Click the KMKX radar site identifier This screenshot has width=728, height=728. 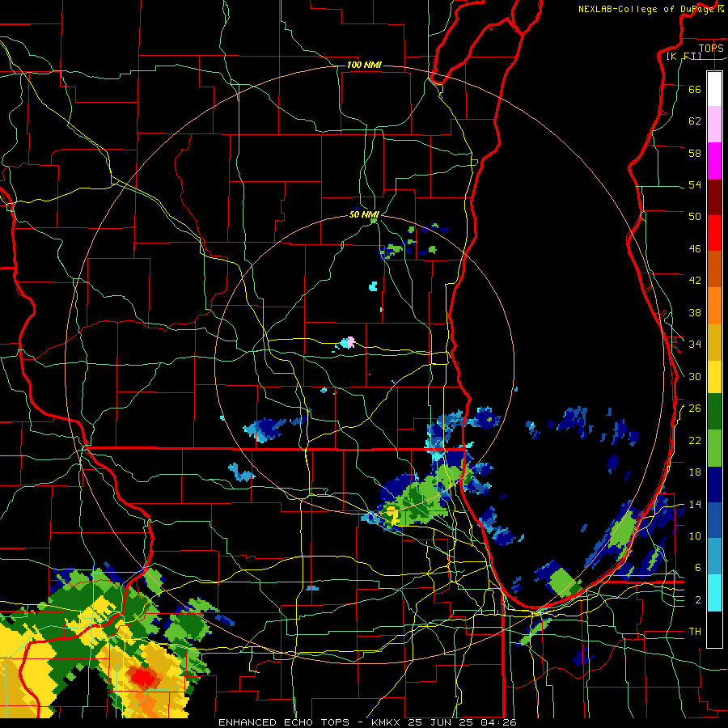[387, 722]
